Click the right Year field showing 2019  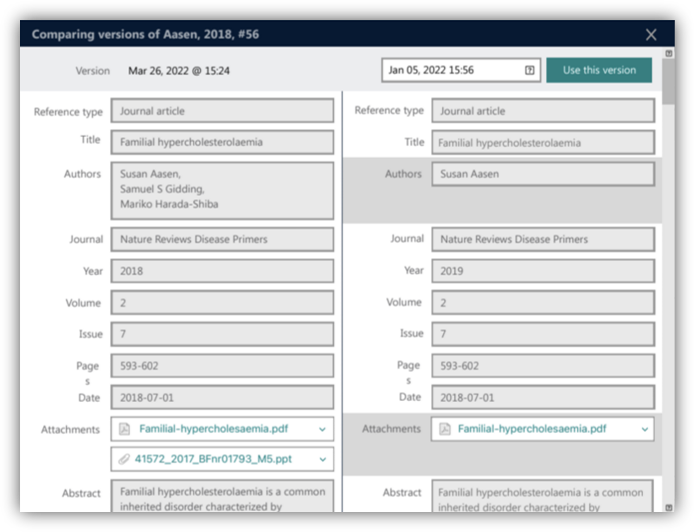click(x=543, y=271)
